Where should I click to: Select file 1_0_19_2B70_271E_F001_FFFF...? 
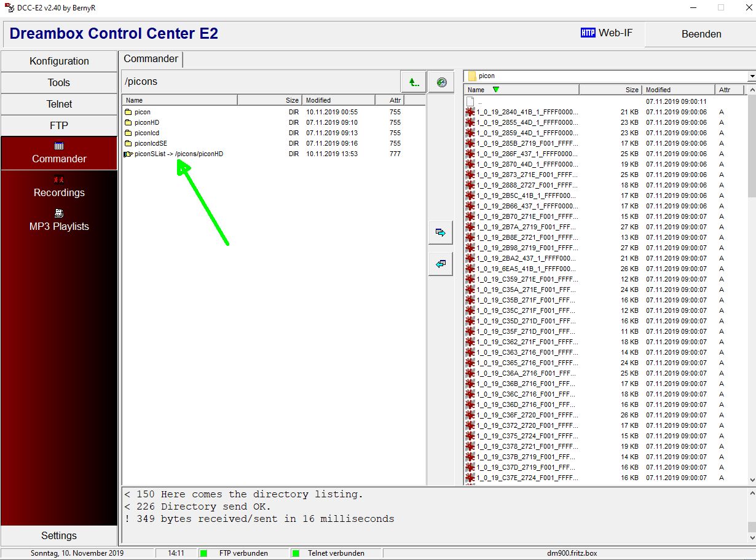point(527,216)
